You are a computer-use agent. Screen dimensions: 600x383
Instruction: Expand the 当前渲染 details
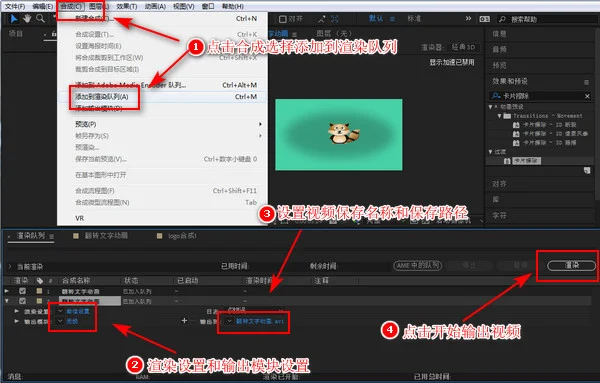(x=10, y=267)
